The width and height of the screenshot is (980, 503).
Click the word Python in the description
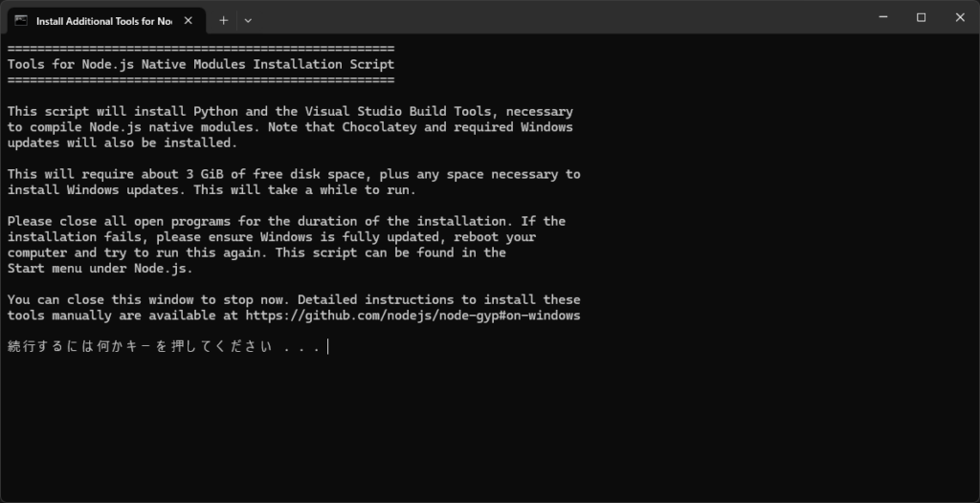[215, 111]
